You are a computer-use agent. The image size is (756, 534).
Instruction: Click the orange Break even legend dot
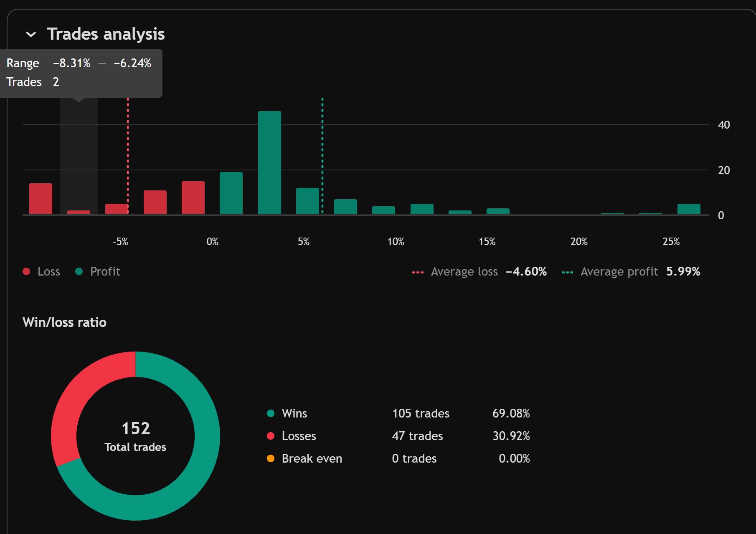point(271,458)
